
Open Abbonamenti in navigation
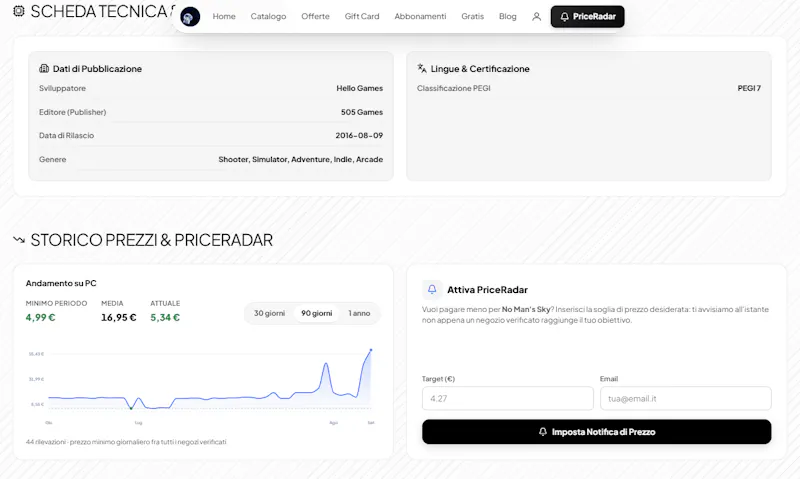tap(420, 16)
